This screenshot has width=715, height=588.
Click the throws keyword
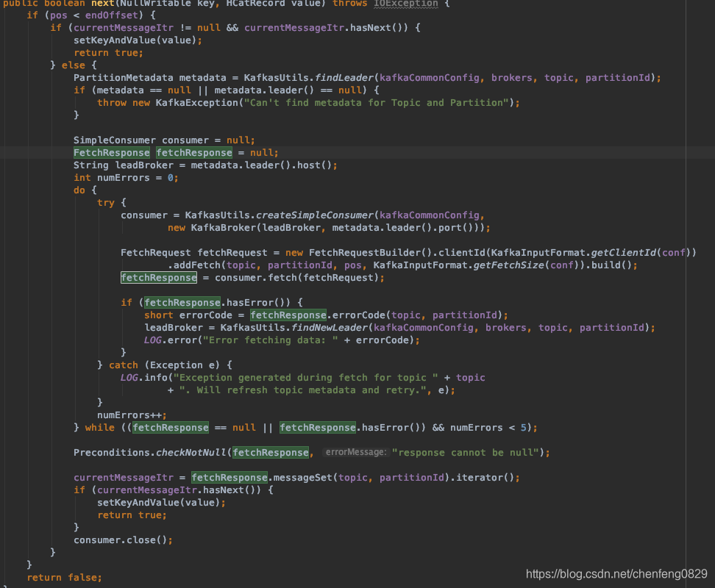[x=349, y=3]
